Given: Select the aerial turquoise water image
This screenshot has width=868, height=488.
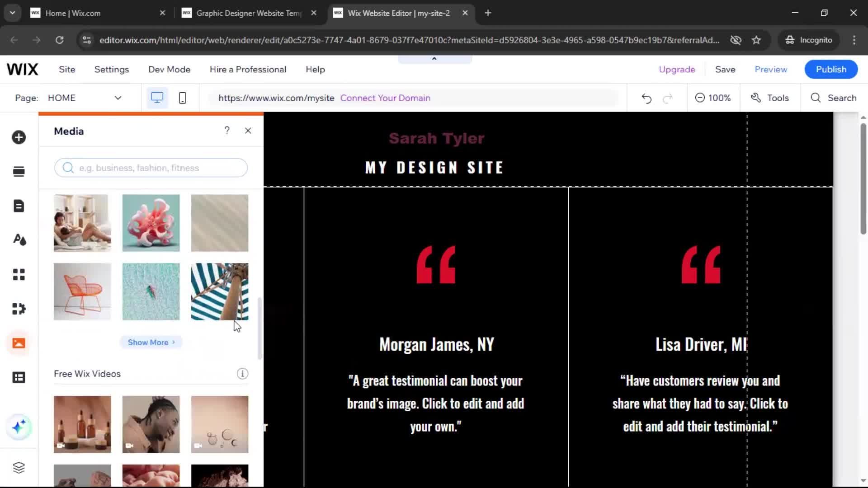Looking at the screenshot, I should click(151, 292).
